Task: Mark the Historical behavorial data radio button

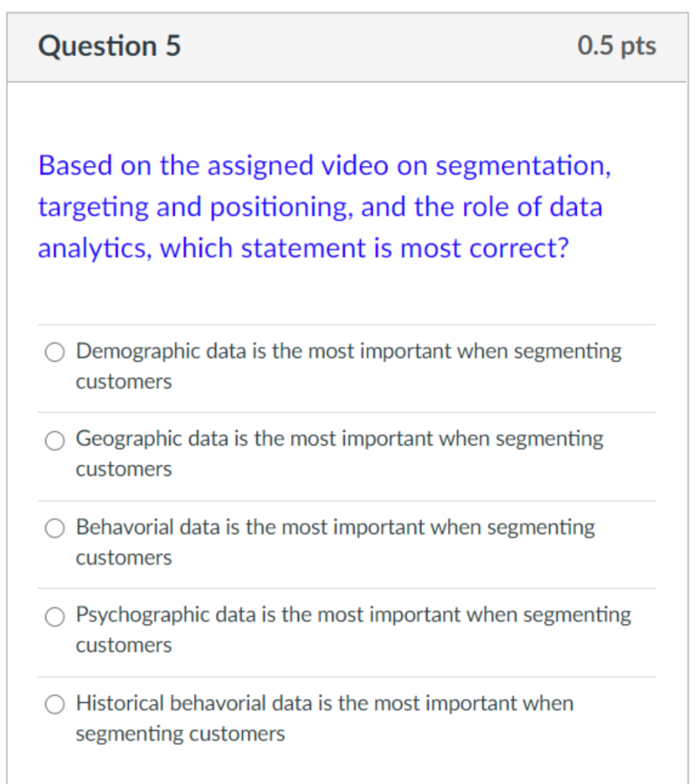Action: click(54, 704)
